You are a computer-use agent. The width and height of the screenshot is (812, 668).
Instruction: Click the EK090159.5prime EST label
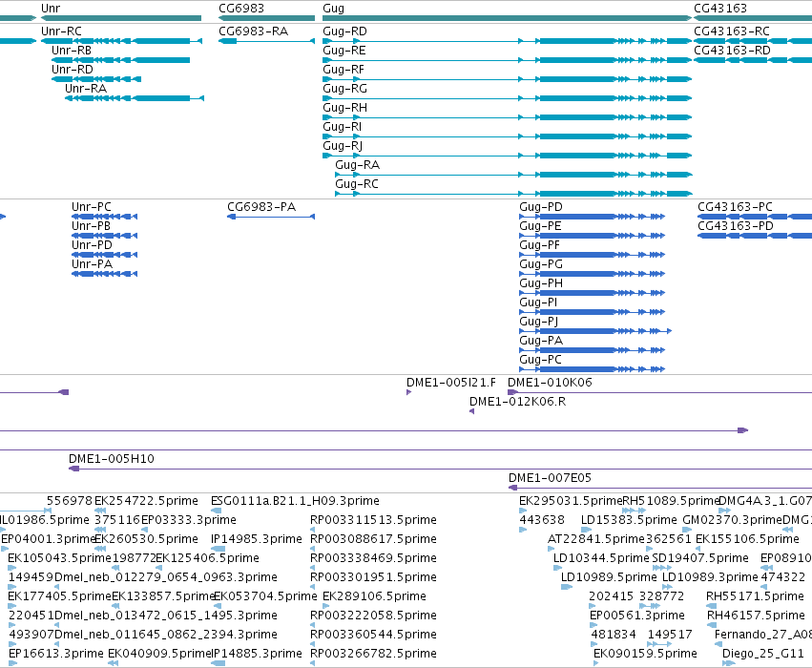645,654
